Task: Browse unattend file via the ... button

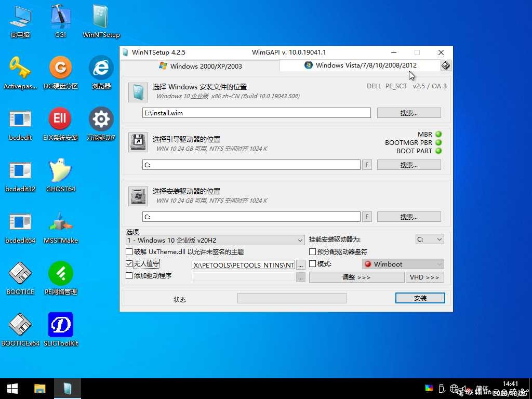Action: click(x=301, y=264)
